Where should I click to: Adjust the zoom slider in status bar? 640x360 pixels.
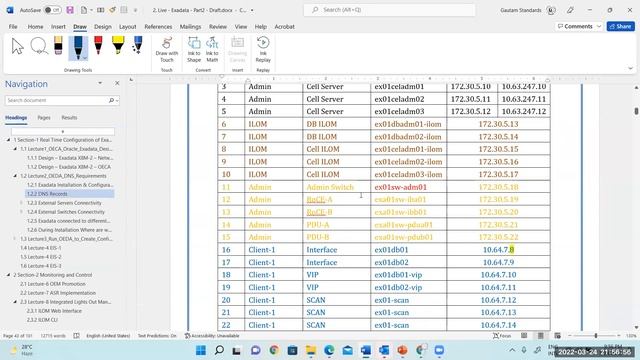point(596,336)
